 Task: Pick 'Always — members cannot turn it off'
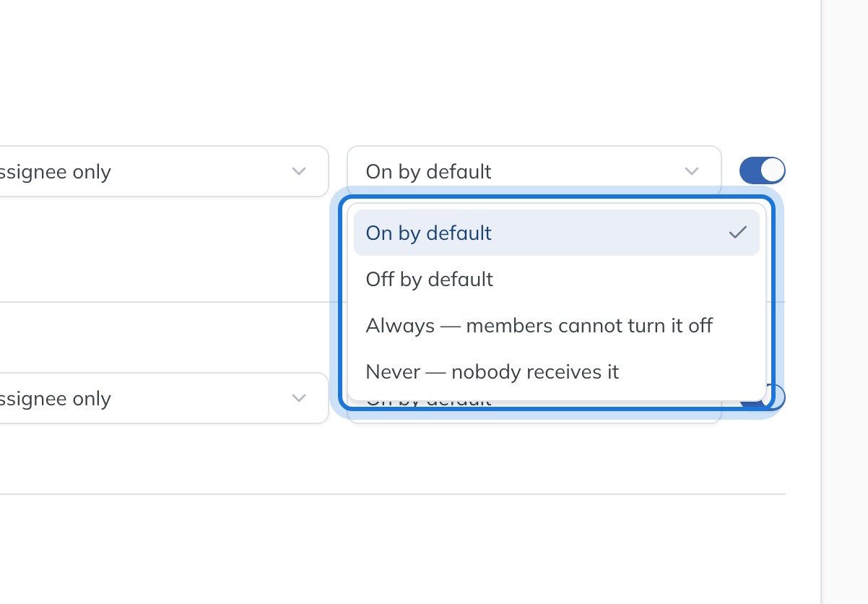tap(556, 325)
